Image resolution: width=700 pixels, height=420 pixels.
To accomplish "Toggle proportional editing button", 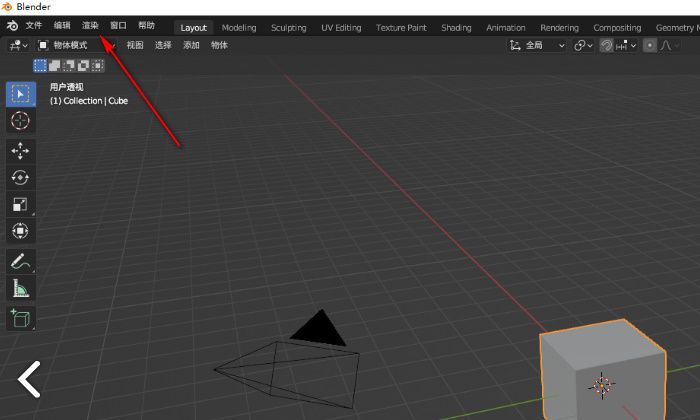I will pyautogui.click(x=650, y=45).
